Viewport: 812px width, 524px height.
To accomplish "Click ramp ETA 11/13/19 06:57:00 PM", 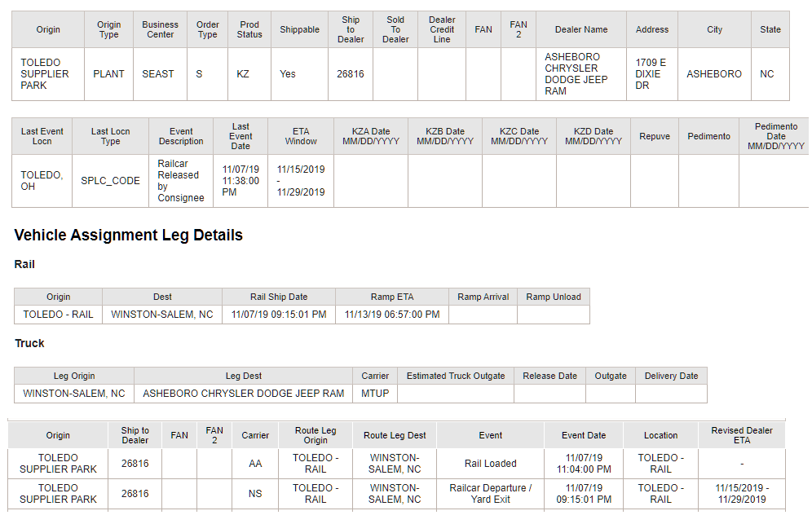I will [392, 315].
